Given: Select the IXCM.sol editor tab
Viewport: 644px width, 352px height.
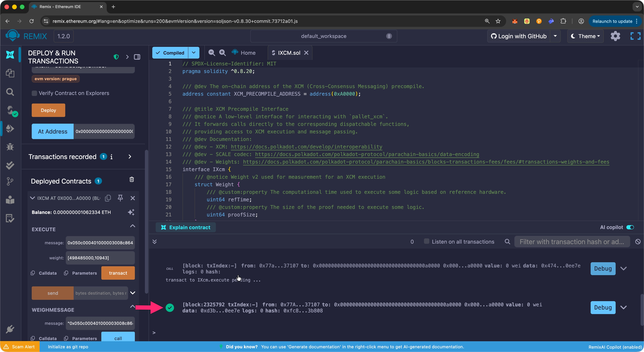Looking at the screenshot, I should coord(289,53).
